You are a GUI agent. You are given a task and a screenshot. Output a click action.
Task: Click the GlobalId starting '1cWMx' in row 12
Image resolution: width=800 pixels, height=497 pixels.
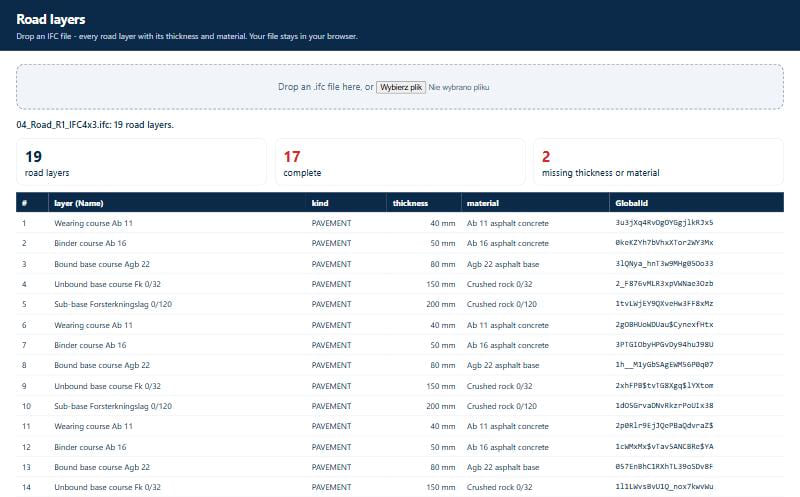[664, 446]
